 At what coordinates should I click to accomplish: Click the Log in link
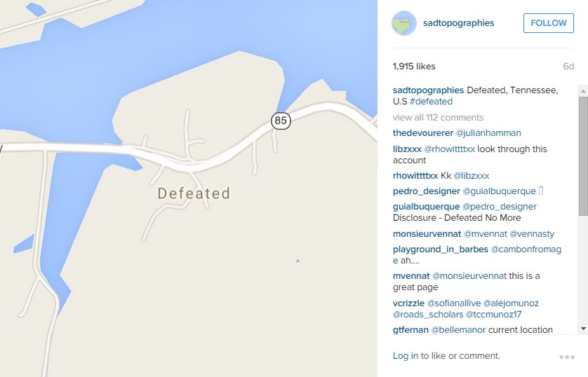406,356
